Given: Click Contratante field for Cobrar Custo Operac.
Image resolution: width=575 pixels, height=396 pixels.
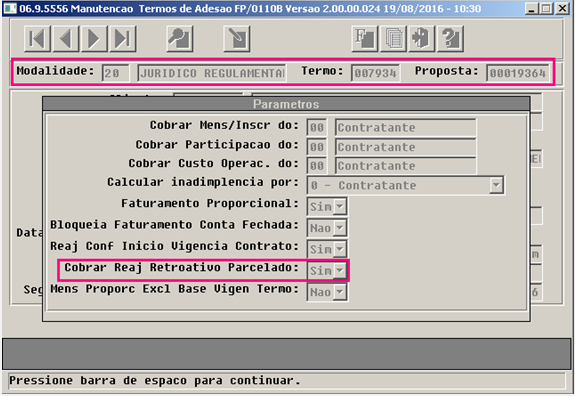Looking at the screenshot, I should click(406, 166).
